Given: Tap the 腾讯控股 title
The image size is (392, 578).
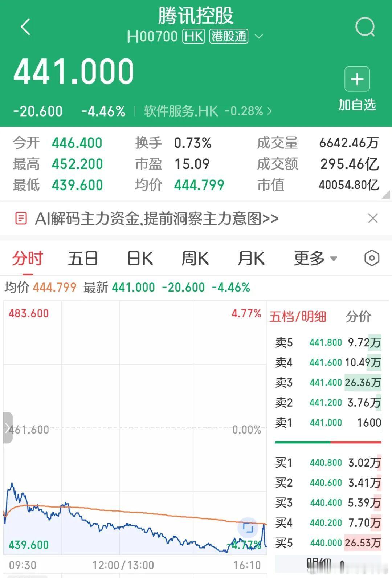Looking at the screenshot, I should [196, 16].
